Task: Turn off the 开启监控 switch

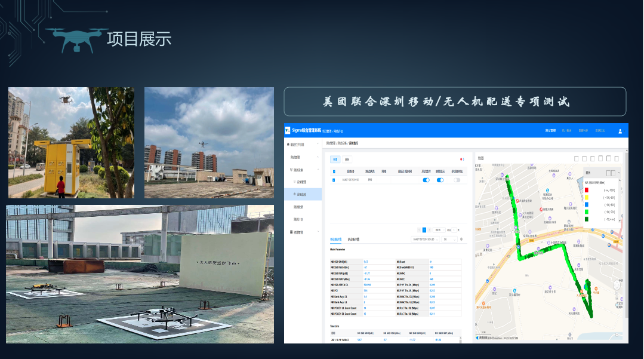Action: coord(426,180)
